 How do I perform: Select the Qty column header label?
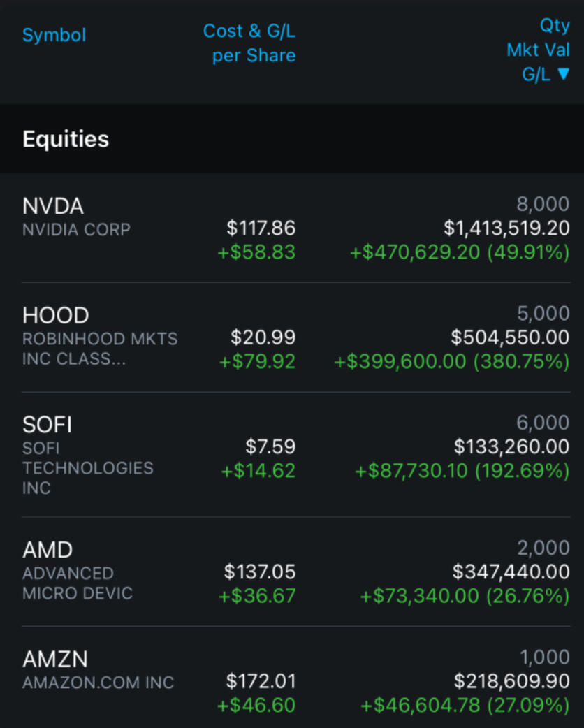tap(555, 25)
